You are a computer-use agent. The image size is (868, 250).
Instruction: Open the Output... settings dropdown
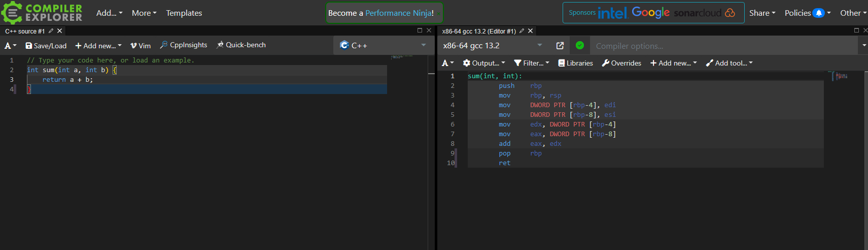click(484, 63)
